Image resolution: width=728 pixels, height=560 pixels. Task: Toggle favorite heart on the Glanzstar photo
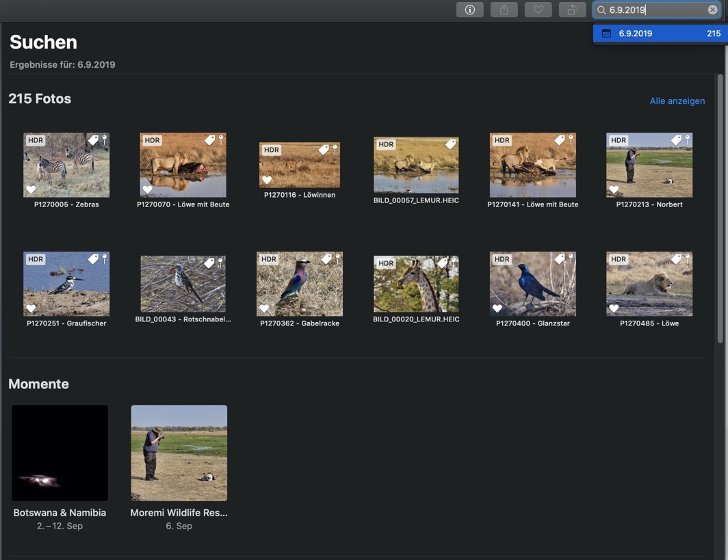(x=497, y=308)
